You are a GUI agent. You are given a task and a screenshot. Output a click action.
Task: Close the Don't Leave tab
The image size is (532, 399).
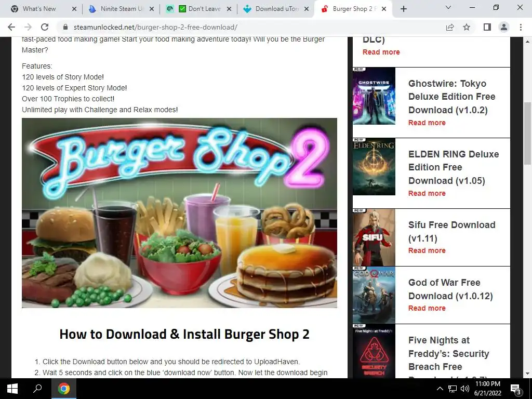point(229,9)
